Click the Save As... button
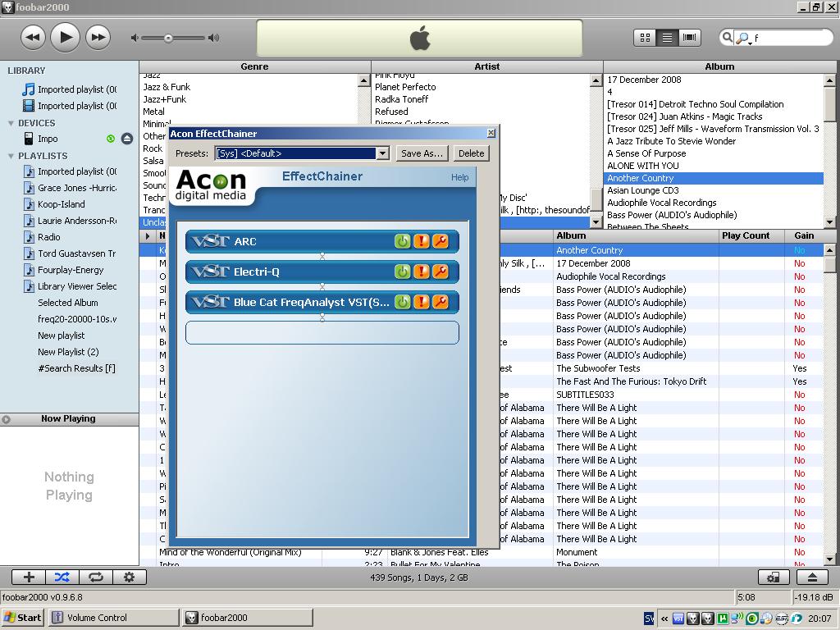Viewport: 840px width, 630px height. pyautogui.click(x=422, y=153)
